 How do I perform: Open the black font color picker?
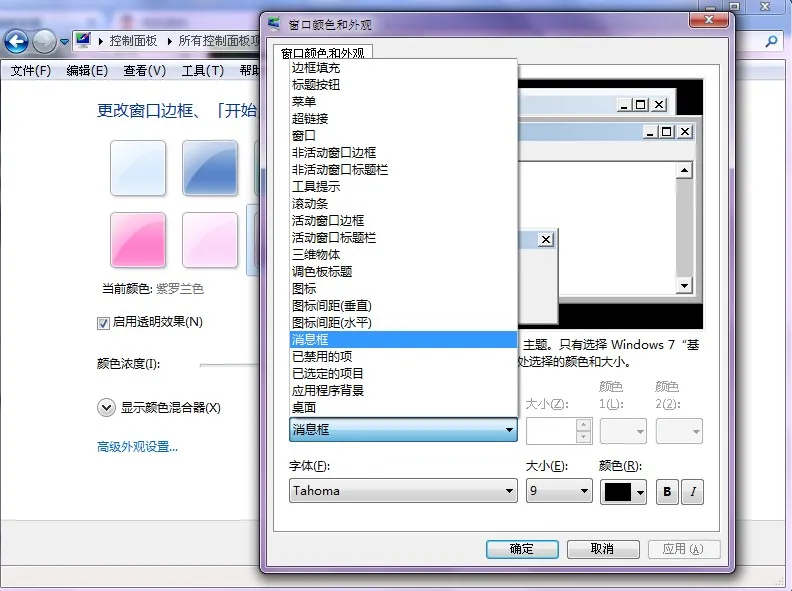[624, 491]
